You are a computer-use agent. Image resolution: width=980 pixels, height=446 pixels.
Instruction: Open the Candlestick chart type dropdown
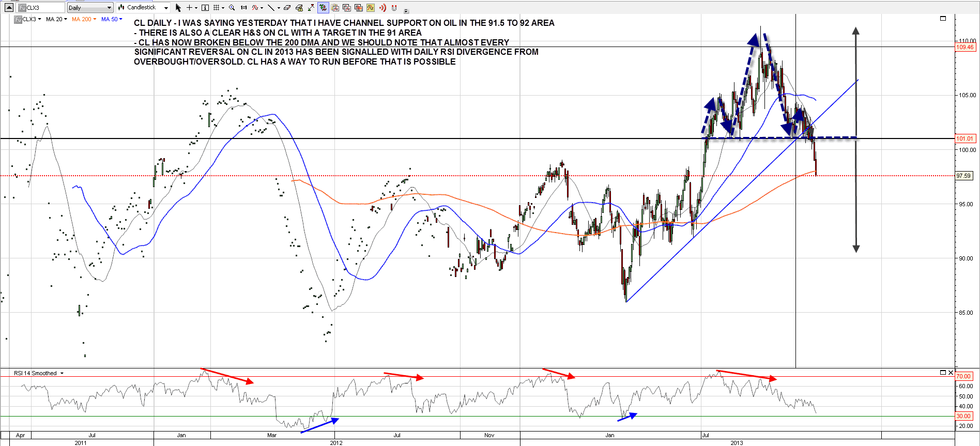tap(143, 8)
